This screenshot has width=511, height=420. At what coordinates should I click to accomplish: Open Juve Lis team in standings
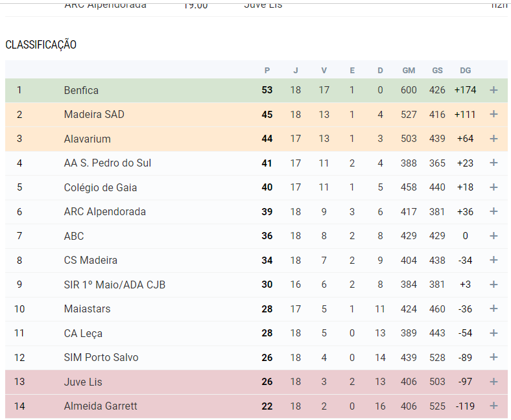83,382
